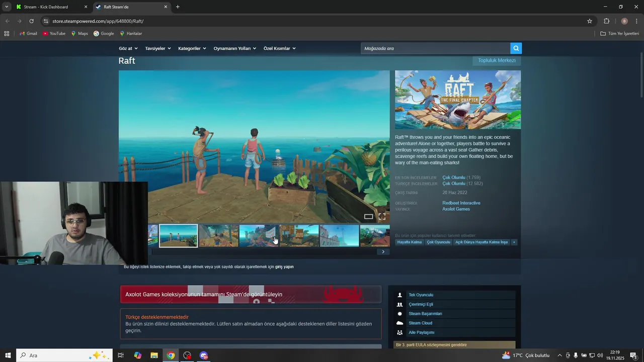Open the tab search dropdown arrow
This screenshot has height=362, width=644.
click(x=7, y=7)
